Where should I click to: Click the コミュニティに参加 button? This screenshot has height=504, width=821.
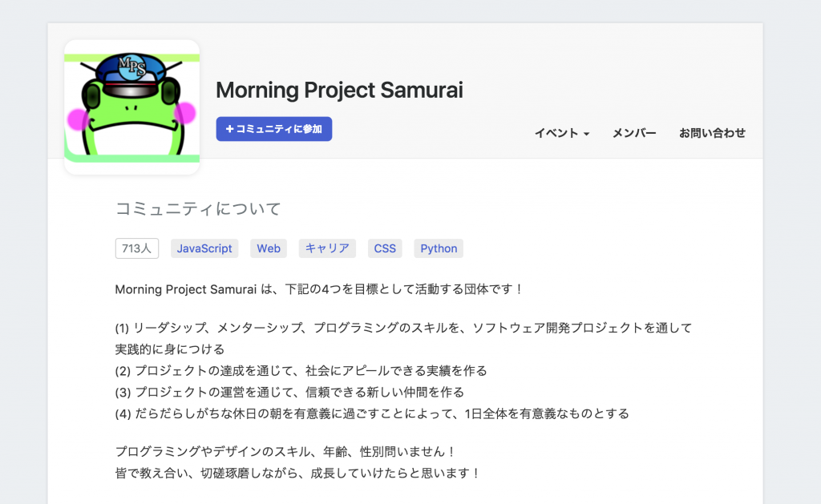point(273,129)
